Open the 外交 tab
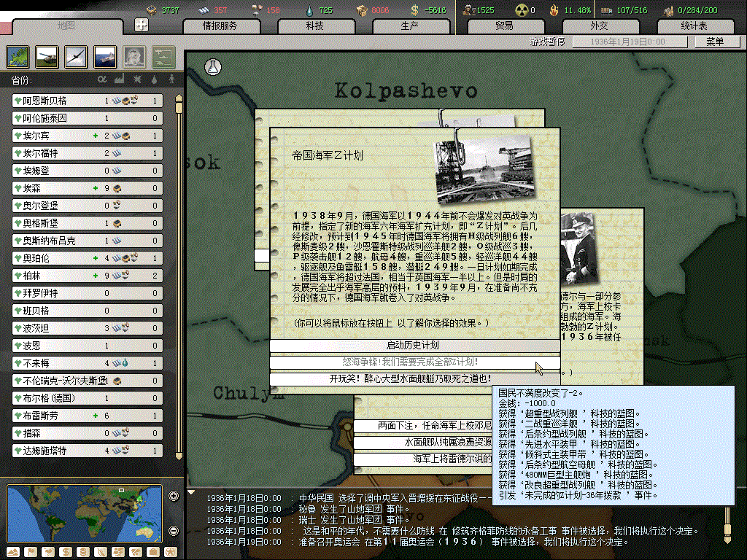The height and width of the screenshot is (560, 747). (x=599, y=26)
